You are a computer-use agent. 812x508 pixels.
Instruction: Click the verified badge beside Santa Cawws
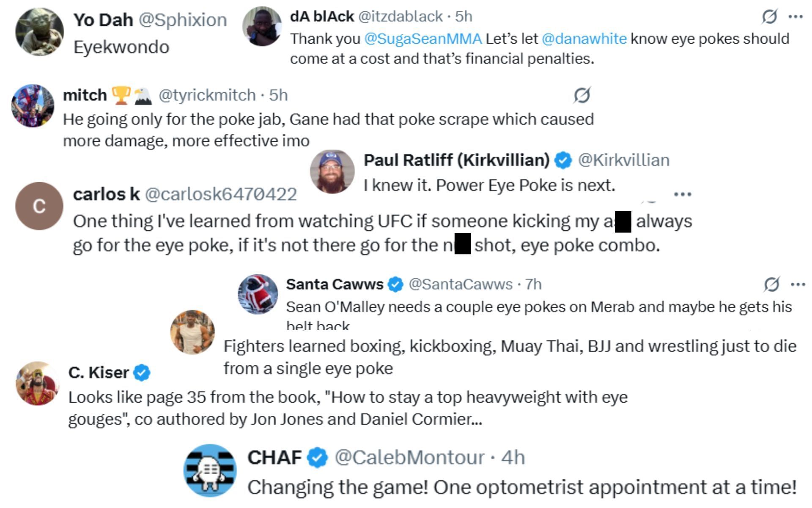coord(395,284)
